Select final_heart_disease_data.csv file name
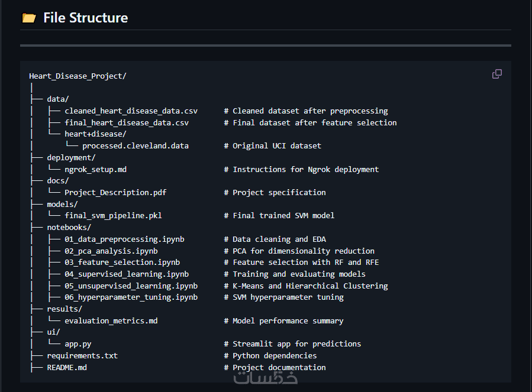Screen dimensions: 532x392 pyautogui.click(x=127, y=122)
